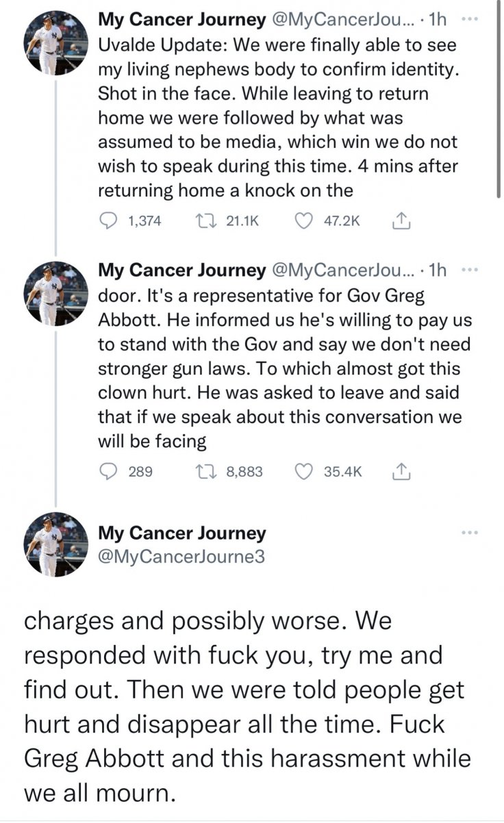Click the 1h timestamp on the second tweet
This screenshot has height=823, width=504.
coord(439,270)
